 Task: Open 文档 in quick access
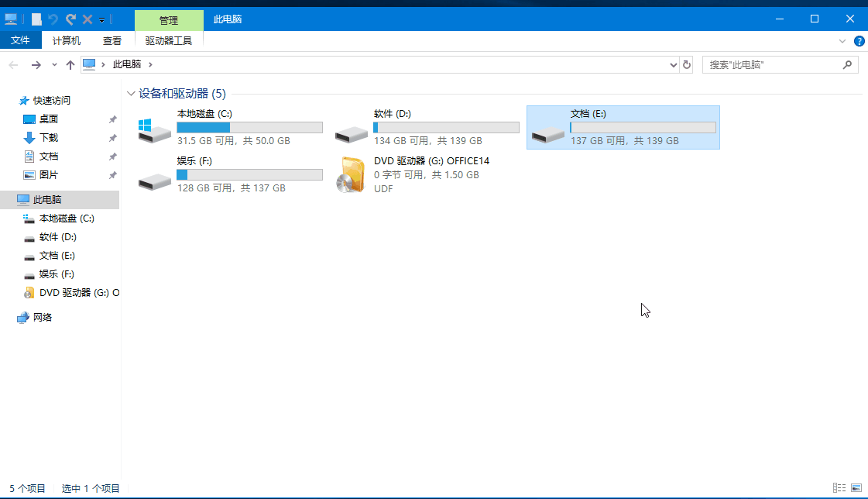coord(49,157)
